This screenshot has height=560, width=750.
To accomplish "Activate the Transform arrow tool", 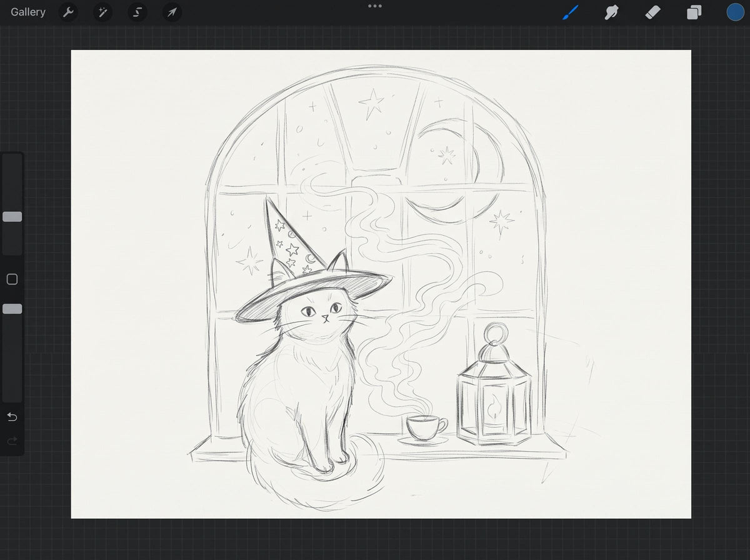I will (x=172, y=12).
